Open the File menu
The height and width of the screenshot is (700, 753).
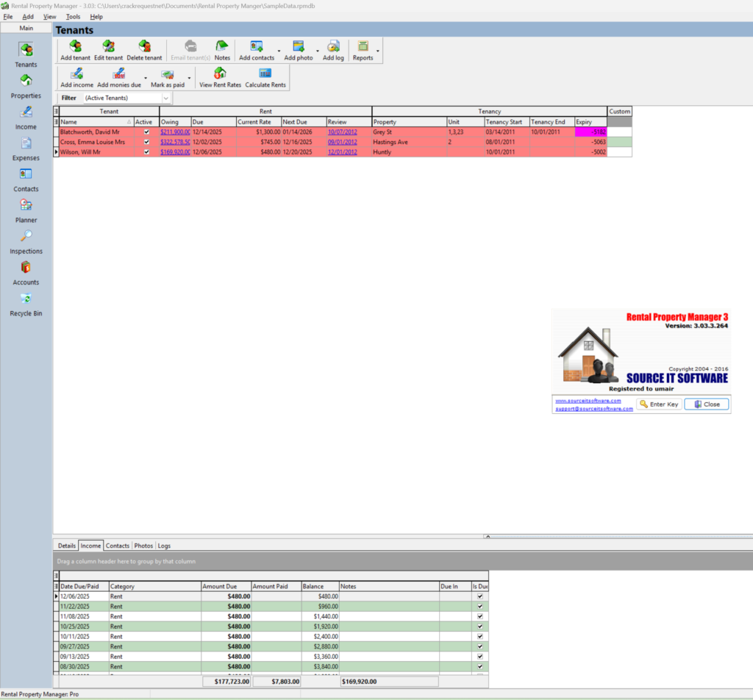click(x=8, y=16)
